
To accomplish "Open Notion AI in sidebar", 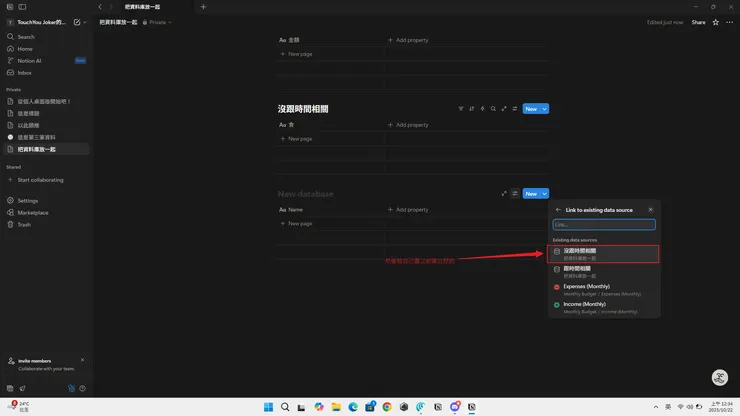I will coord(46,61).
